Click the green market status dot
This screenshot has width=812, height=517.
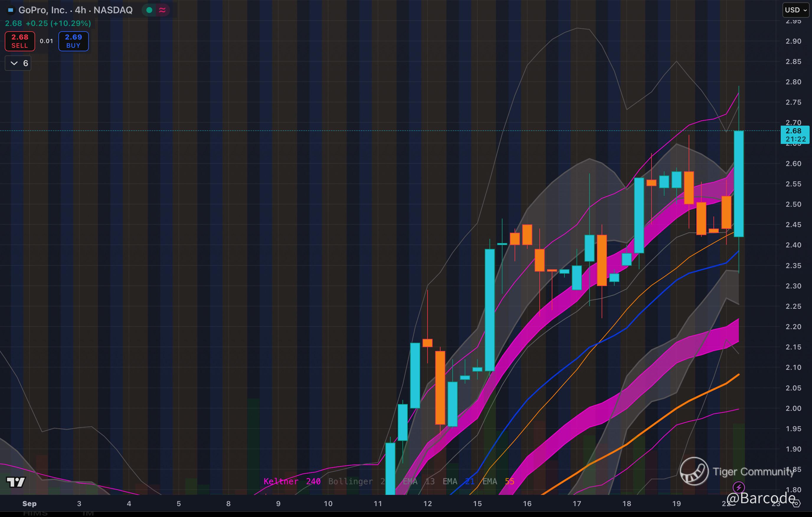(149, 10)
